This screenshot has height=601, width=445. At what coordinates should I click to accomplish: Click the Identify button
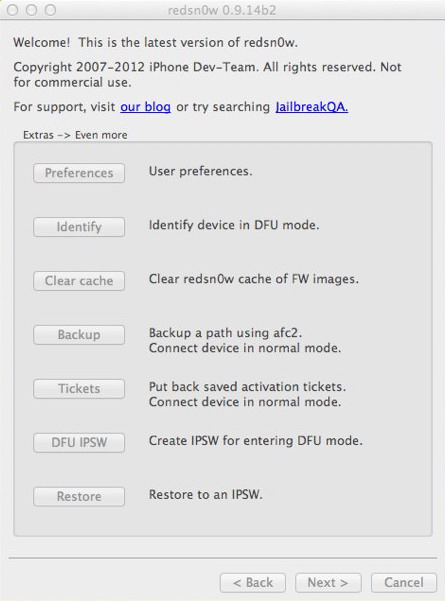79,227
